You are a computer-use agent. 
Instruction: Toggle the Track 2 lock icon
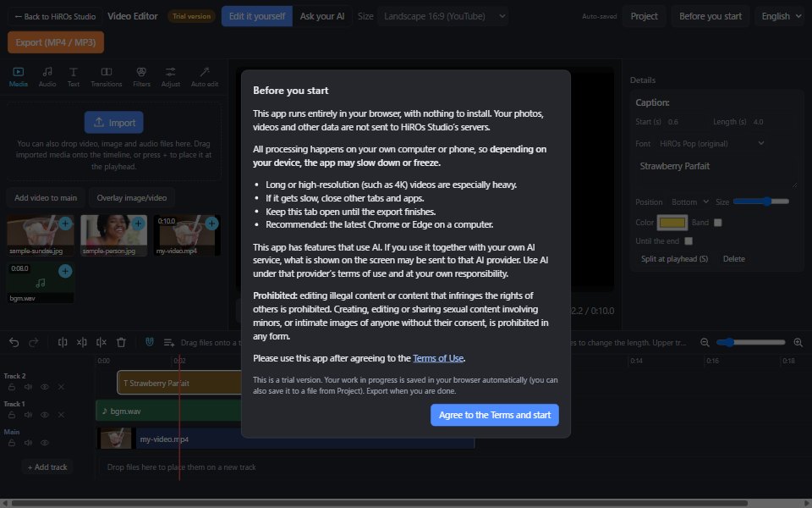coord(11,387)
